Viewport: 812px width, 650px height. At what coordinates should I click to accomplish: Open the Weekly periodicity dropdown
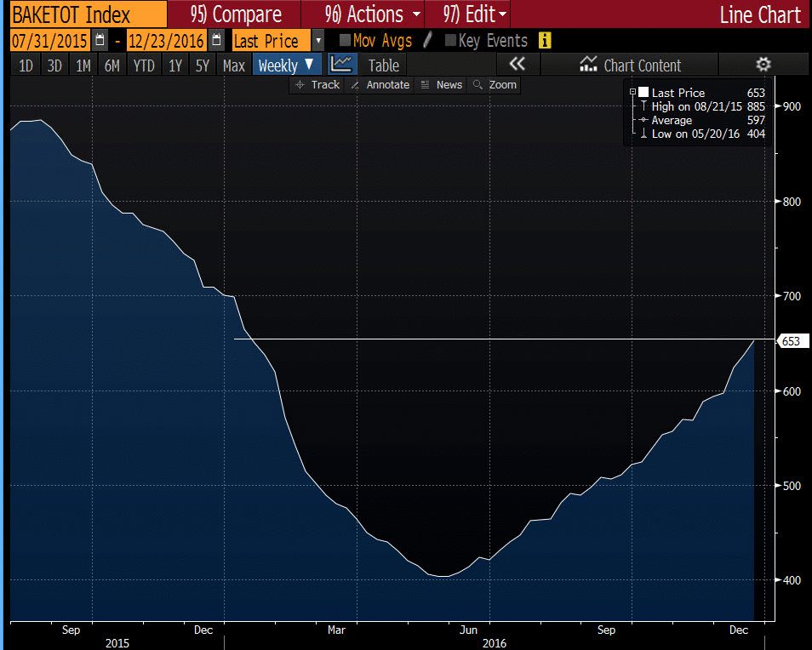click(x=286, y=66)
